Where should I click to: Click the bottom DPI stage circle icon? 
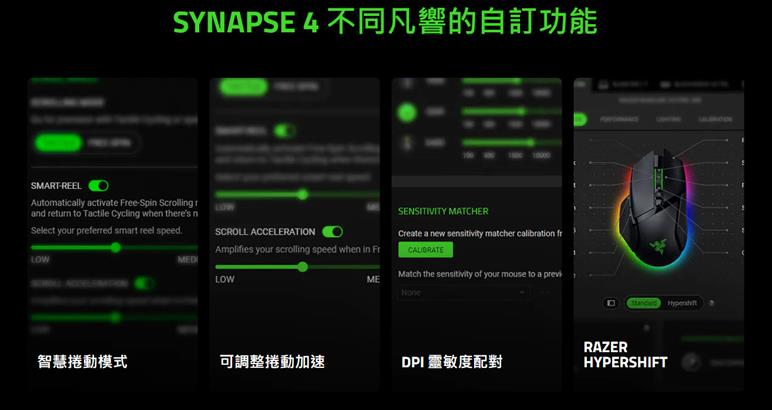point(408,144)
